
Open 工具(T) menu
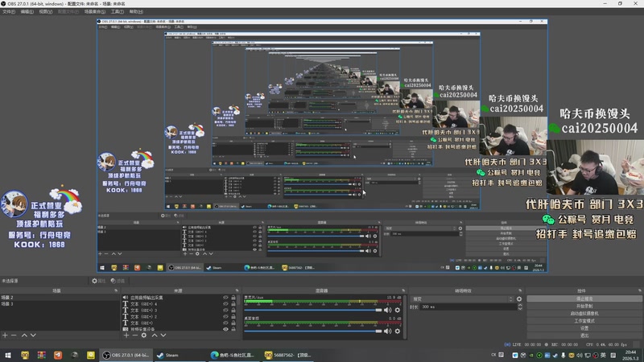point(117,11)
